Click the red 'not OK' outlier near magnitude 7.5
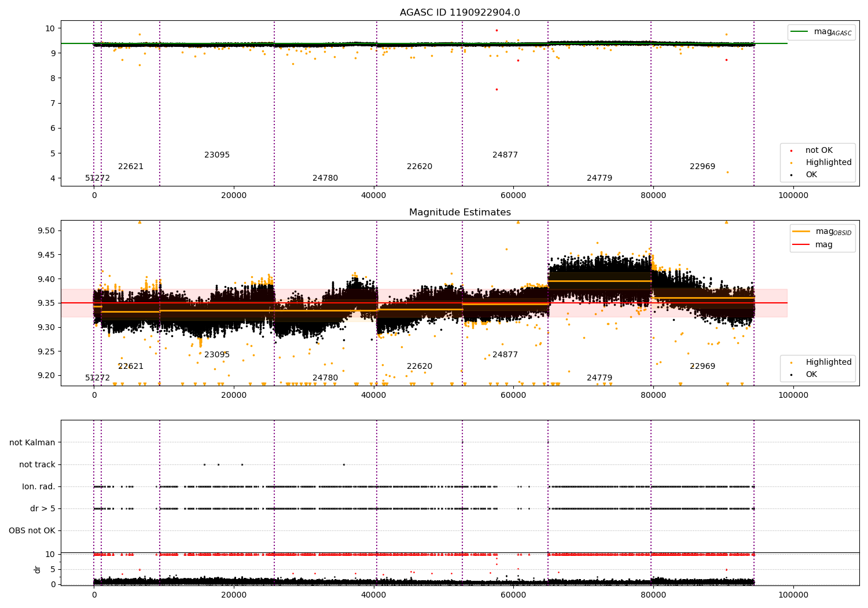The width and height of the screenshot is (868, 608). tap(496, 89)
